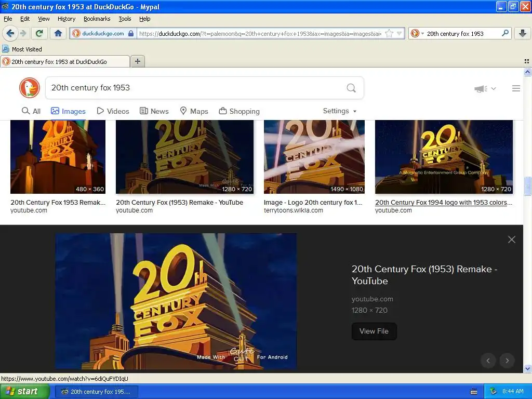The height and width of the screenshot is (399, 532).
Task: Open the Most Visited bookmarks folder
Action: click(22, 49)
